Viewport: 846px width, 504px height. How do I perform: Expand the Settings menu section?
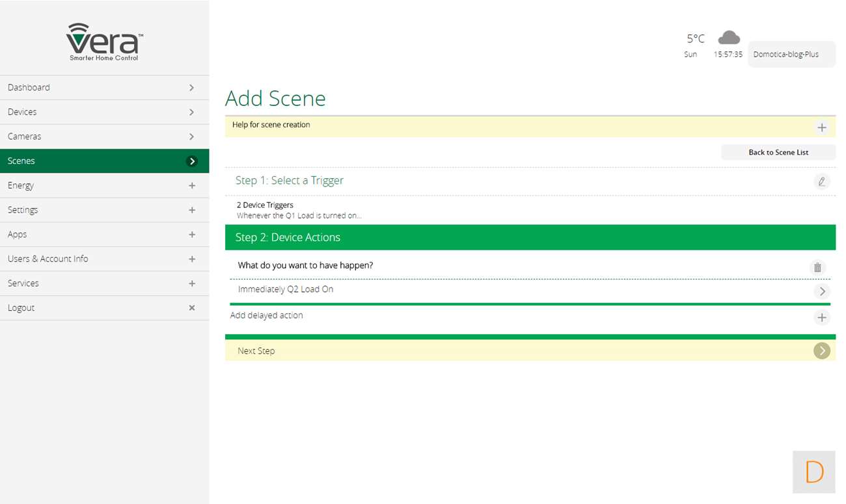point(191,210)
